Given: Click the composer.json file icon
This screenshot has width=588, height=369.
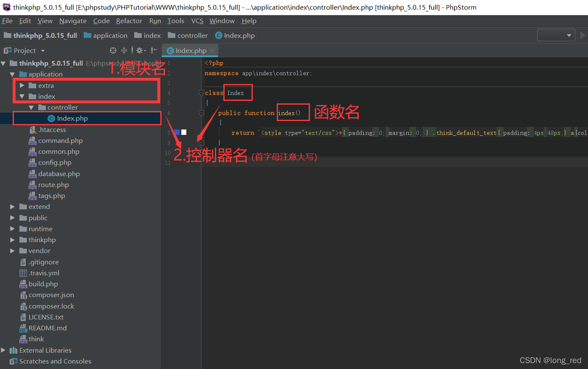Looking at the screenshot, I should point(23,295).
